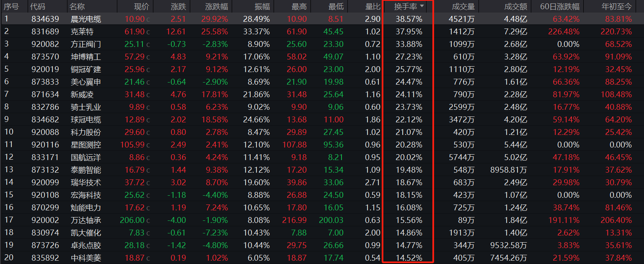This screenshot has height=264, width=644.
Task: Select the 9532.58万 amount cell
Action: click(508, 245)
